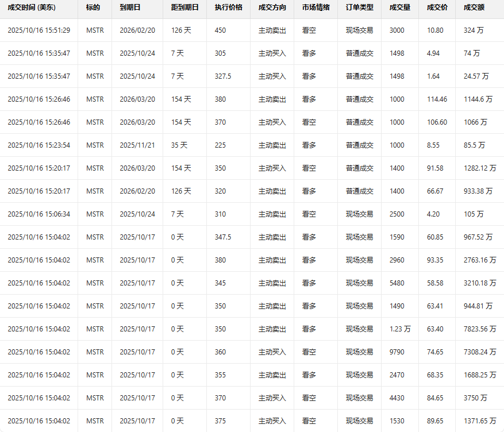Click the trade price 4.94 cell

(x=433, y=53)
